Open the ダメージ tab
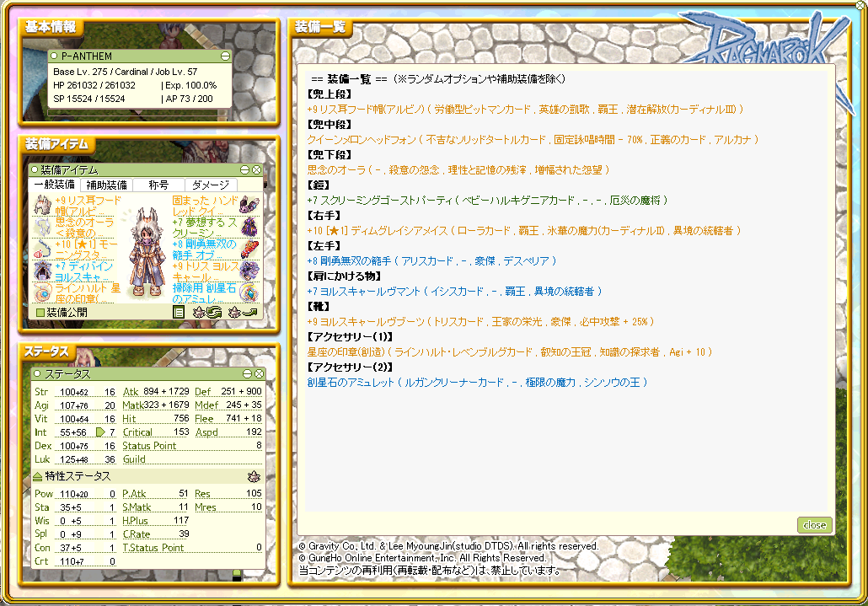The height and width of the screenshot is (606, 868). pos(211,185)
